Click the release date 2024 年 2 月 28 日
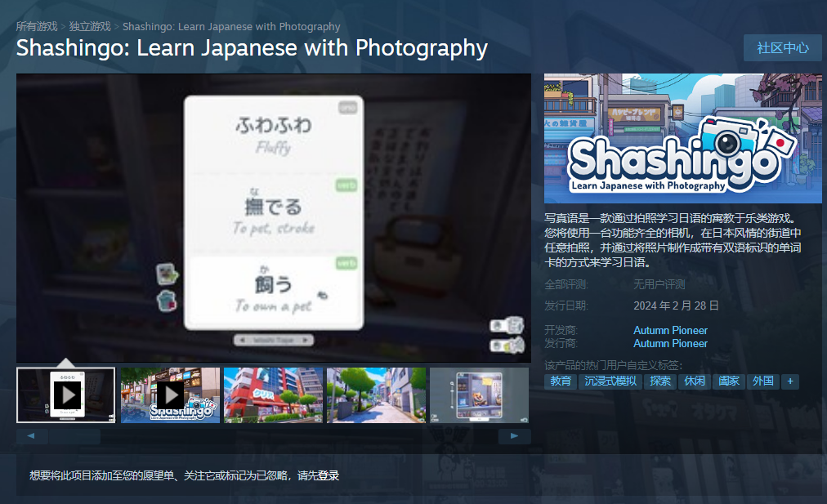Viewport: 827px width, 504px height. pyautogui.click(x=676, y=306)
